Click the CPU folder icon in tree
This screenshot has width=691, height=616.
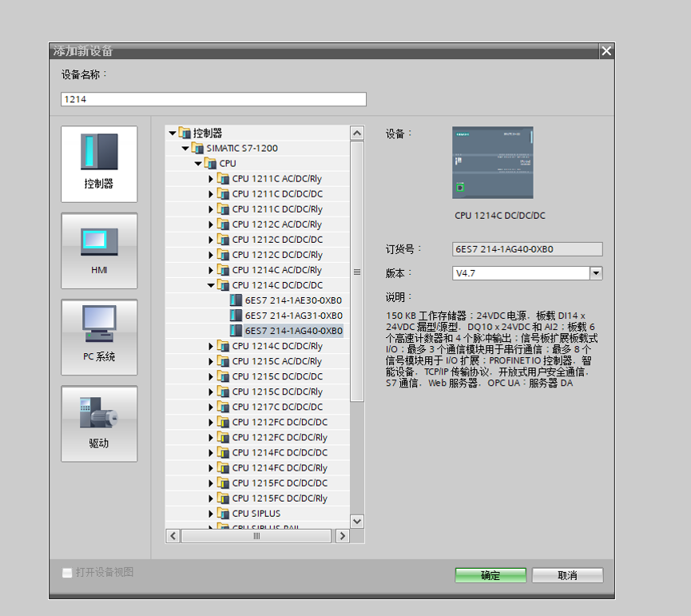211,163
